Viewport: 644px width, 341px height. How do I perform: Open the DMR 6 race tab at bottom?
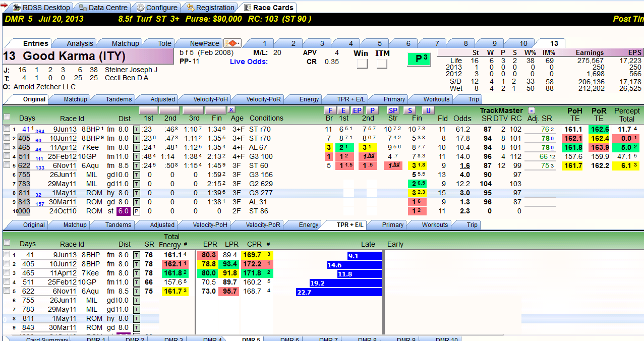(289, 339)
